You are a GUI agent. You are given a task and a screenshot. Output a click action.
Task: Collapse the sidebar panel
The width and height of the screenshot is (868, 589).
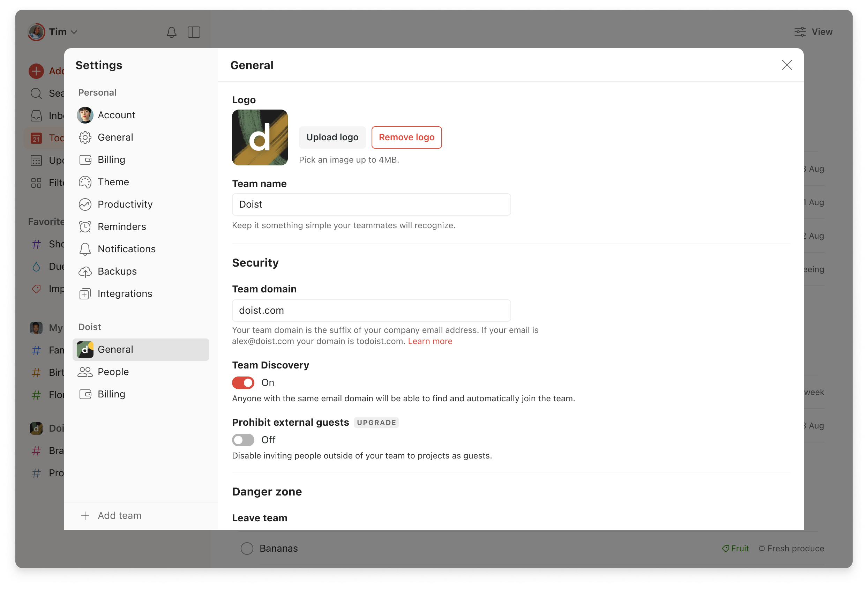[194, 32]
